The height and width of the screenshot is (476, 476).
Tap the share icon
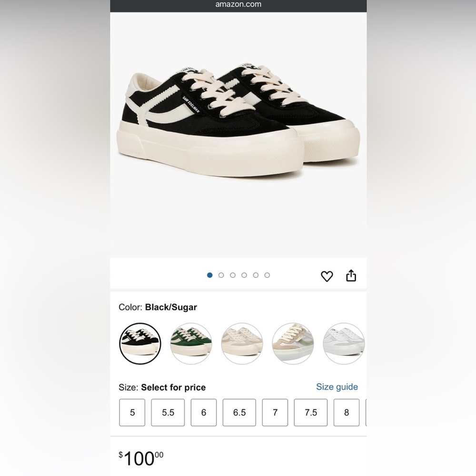[x=351, y=275]
